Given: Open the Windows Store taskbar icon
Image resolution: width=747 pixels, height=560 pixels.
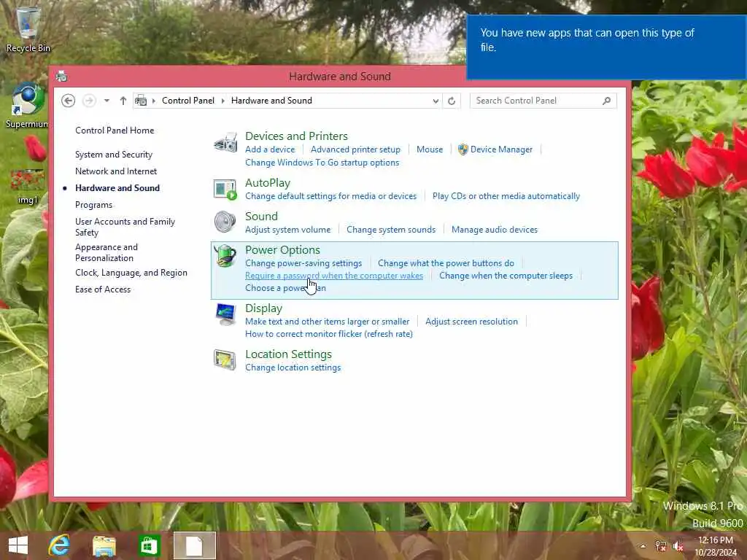Looking at the screenshot, I should click(x=149, y=545).
